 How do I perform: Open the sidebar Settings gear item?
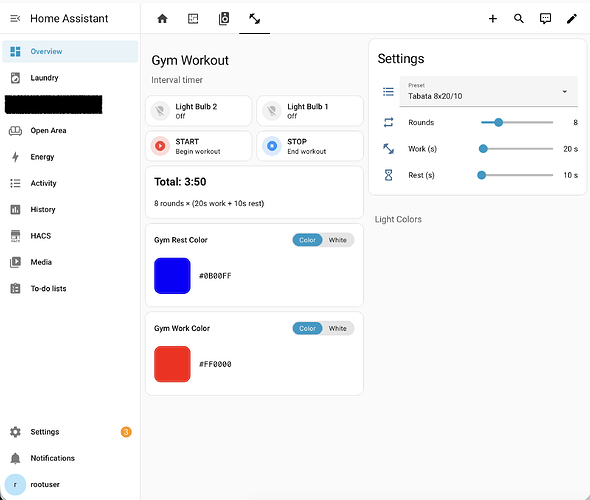tap(70, 432)
